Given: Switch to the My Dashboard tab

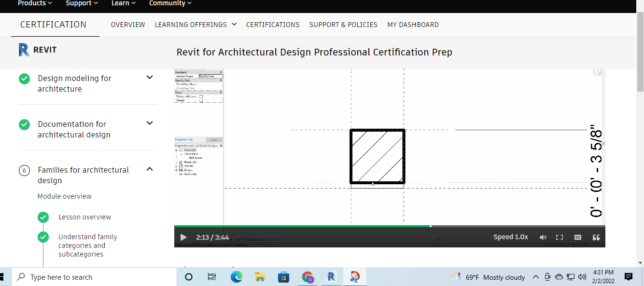Looking at the screenshot, I should pos(413,24).
